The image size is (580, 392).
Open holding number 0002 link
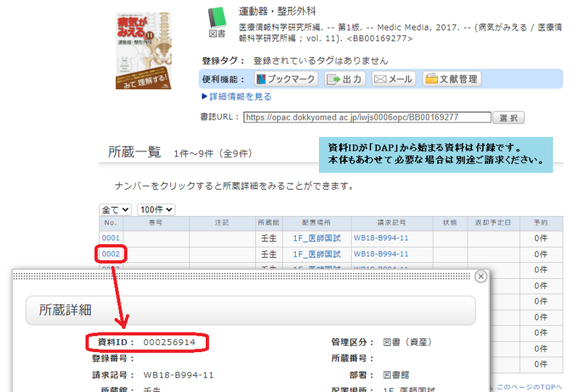click(x=111, y=254)
